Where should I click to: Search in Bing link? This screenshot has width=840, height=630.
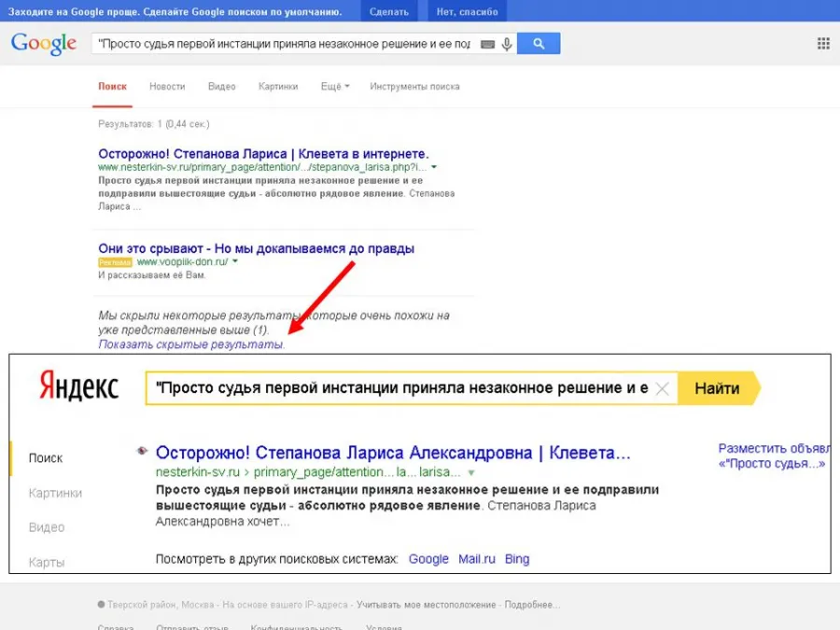pos(517,559)
